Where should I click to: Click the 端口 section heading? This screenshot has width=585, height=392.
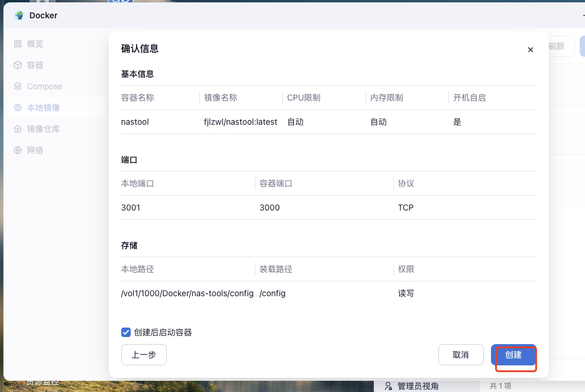coord(129,160)
